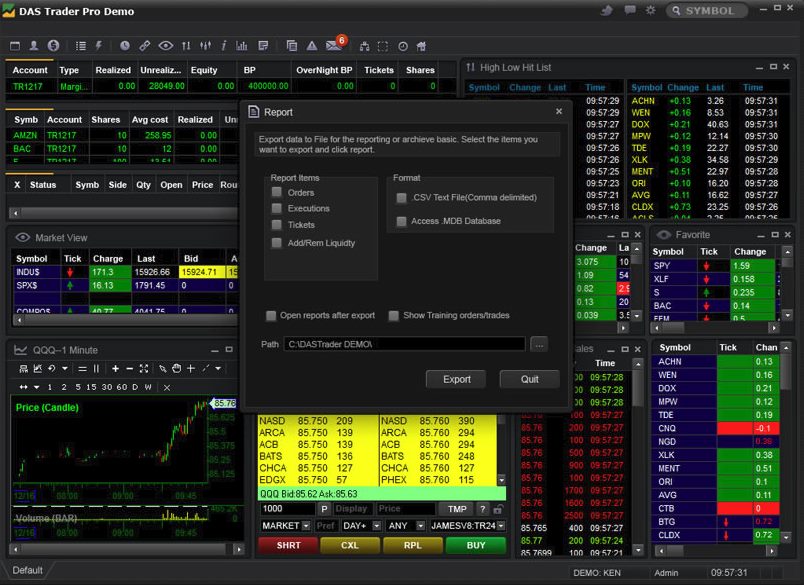This screenshot has height=585, width=804.
Task: Click the SHRT short sell button
Action: [x=288, y=546]
